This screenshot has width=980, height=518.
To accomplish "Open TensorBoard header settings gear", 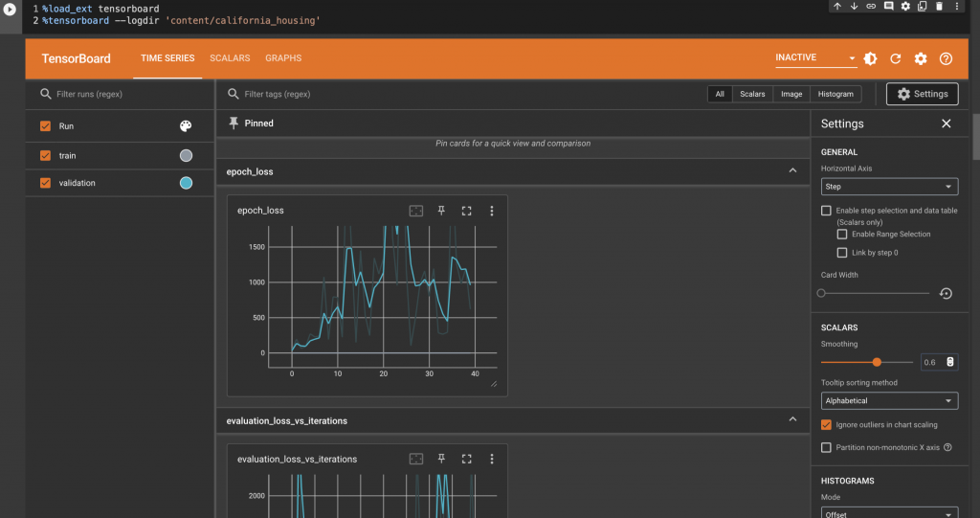I will [x=921, y=58].
